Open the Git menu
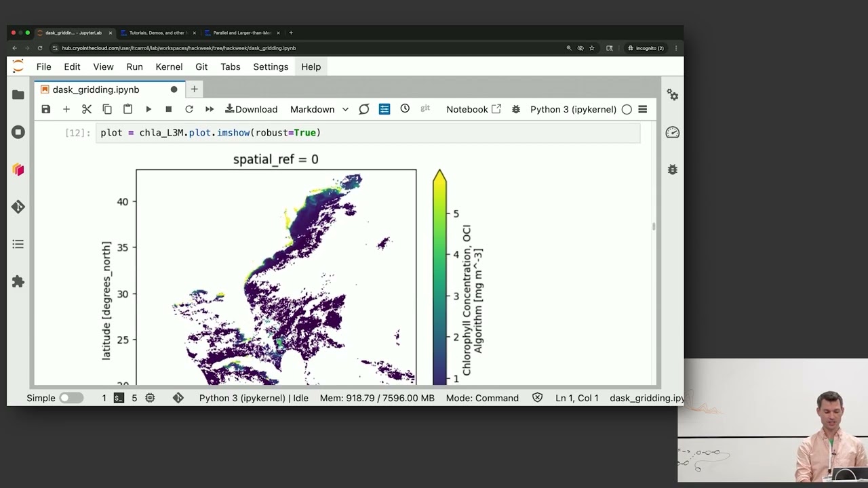The width and height of the screenshot is (868, 488). (201, 66)
